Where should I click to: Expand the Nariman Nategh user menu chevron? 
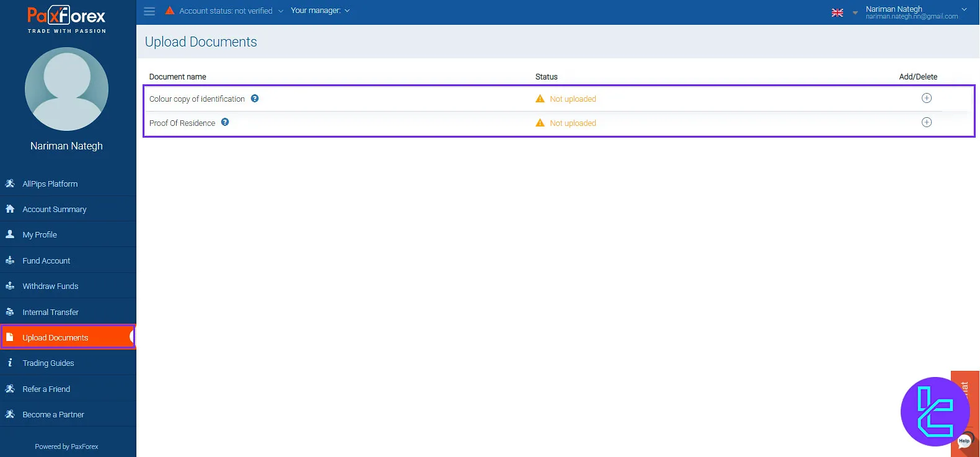tap(965, 9)
